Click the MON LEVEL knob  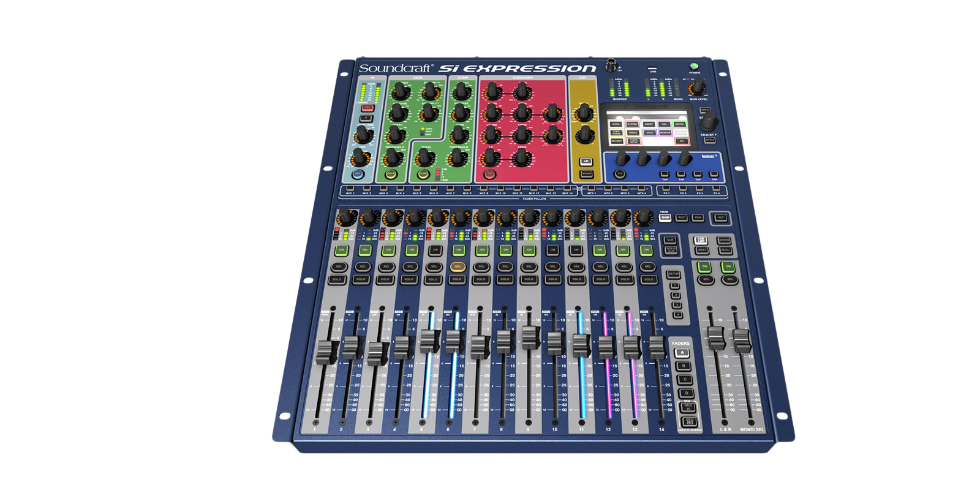click(x=697, y=88)
